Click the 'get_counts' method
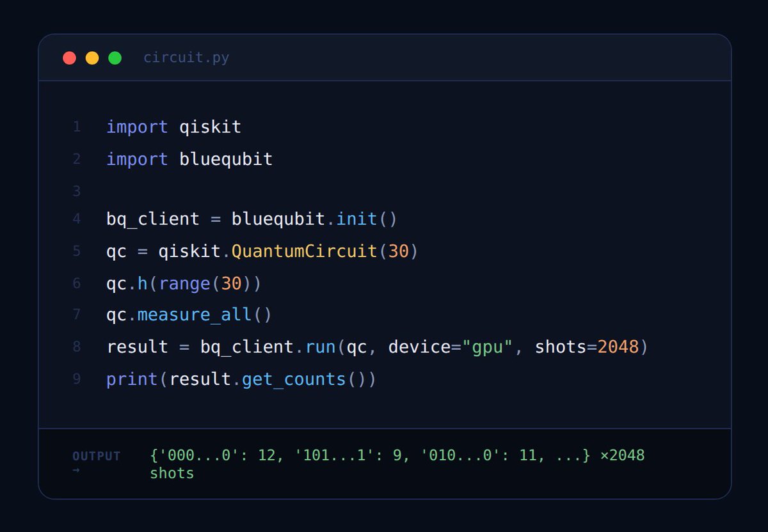Viewport: 768px width, 532px height. pos(294,379)
